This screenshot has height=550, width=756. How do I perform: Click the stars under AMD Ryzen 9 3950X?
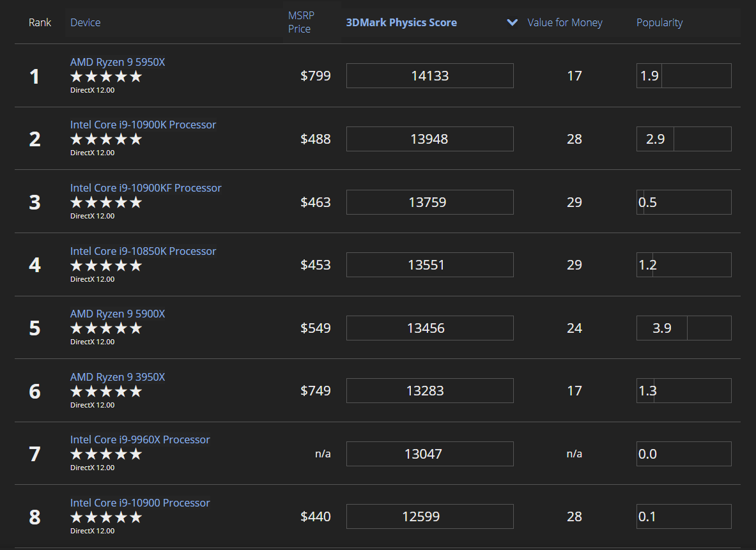pyautogui.click(x=106, y=392)
